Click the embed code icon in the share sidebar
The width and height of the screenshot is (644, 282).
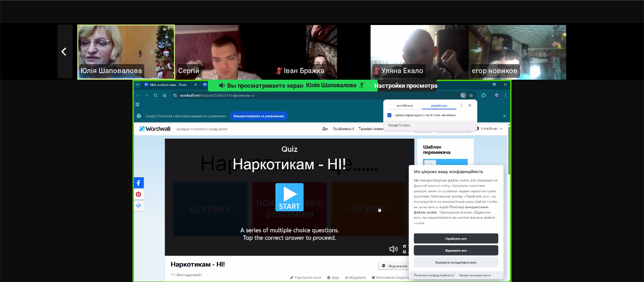click(x=139, y=206)
